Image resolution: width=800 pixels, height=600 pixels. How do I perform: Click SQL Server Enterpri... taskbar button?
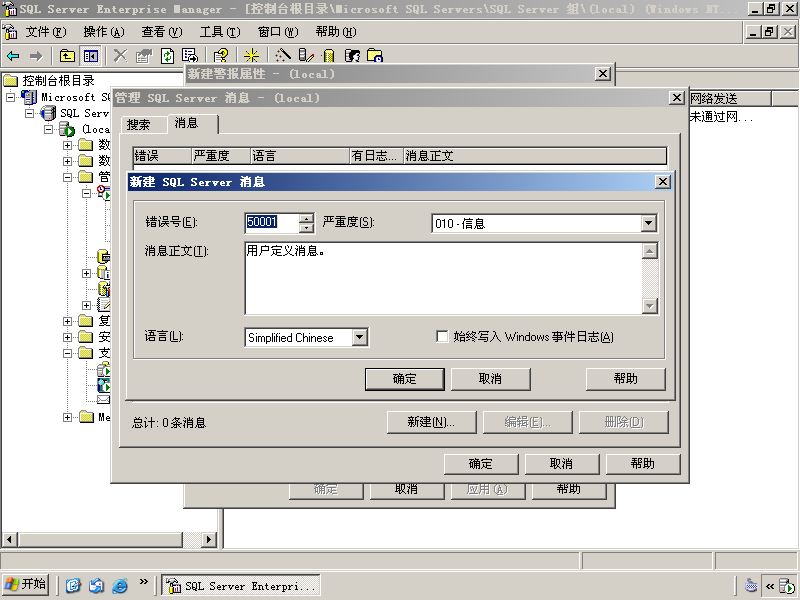click(x=241, y=586)
